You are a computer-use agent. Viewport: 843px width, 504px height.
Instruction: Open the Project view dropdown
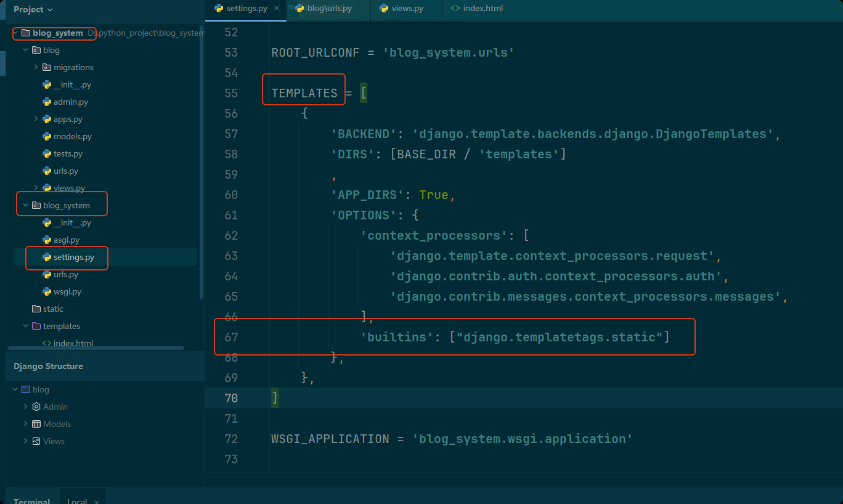click(33, 9)
